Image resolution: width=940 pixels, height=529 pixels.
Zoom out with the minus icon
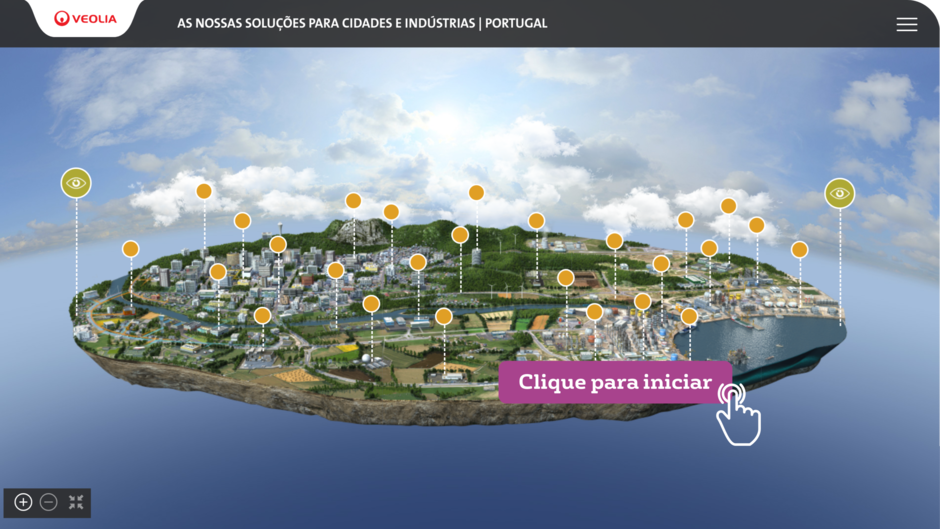tap(49, 502)
